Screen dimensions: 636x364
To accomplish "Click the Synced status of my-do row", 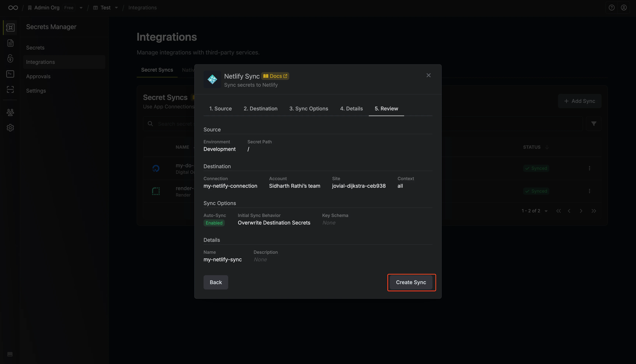I will click(536, 168).
